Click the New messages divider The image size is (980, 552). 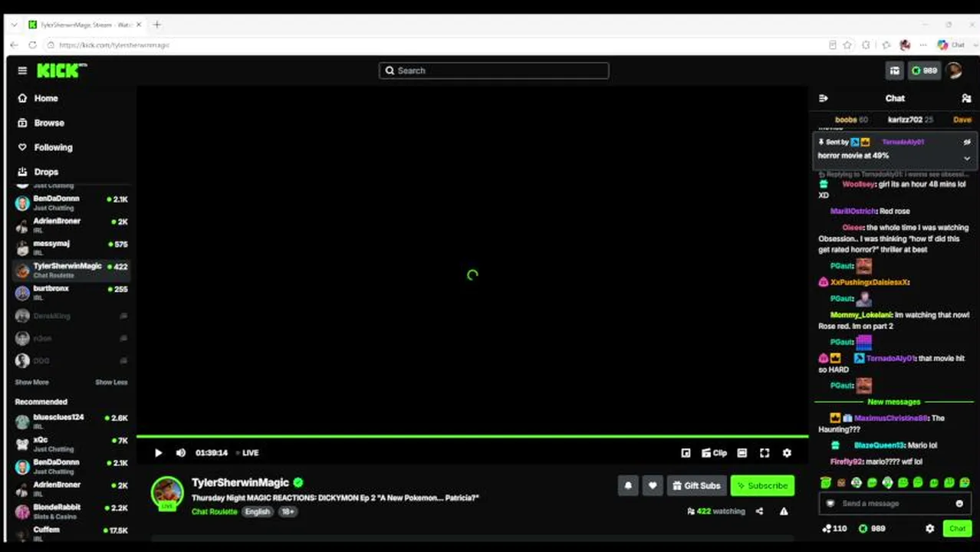click(x=893, y=402)
